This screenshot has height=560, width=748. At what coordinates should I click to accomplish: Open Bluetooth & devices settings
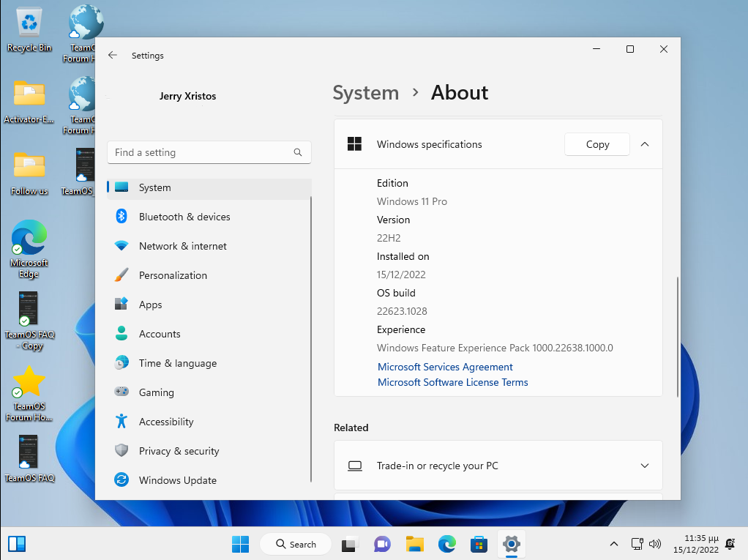184,217
